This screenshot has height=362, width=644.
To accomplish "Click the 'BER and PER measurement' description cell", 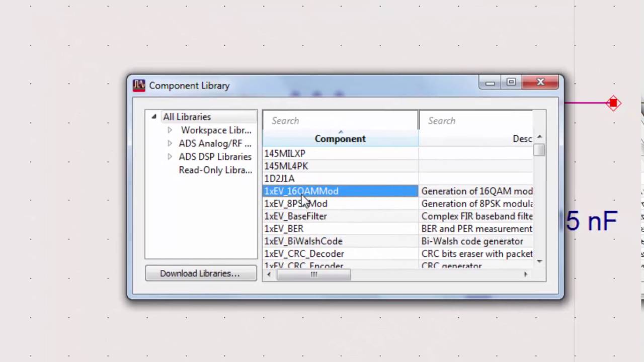I will [476, 229].
